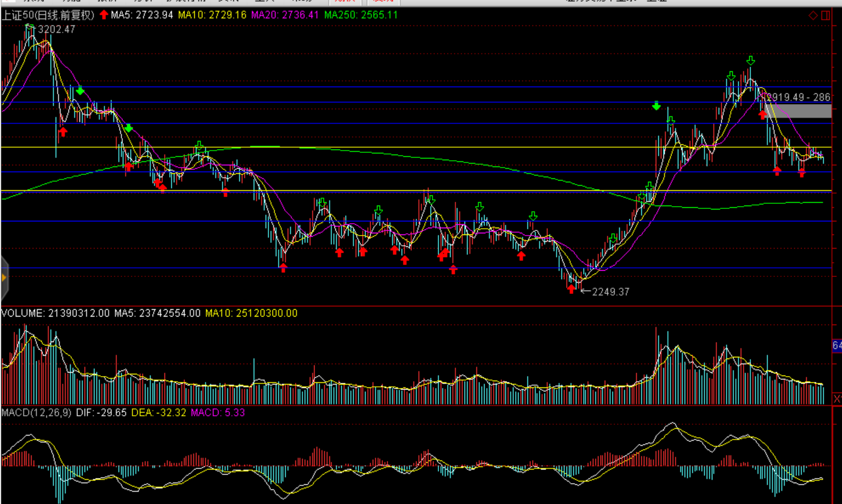Viewport: 842px width, 504px height.
Task: Open the MACD(12,26,9) indicator parameters
Action: click(37, 413)
